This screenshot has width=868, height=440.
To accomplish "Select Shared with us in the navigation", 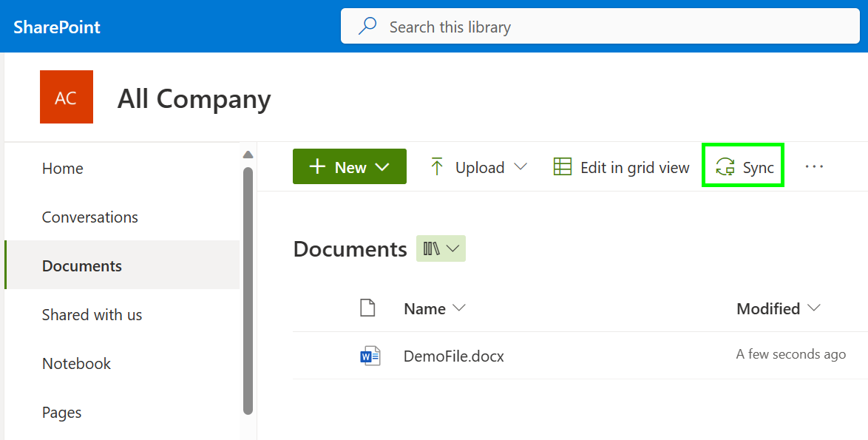I will tap(92, 315).
